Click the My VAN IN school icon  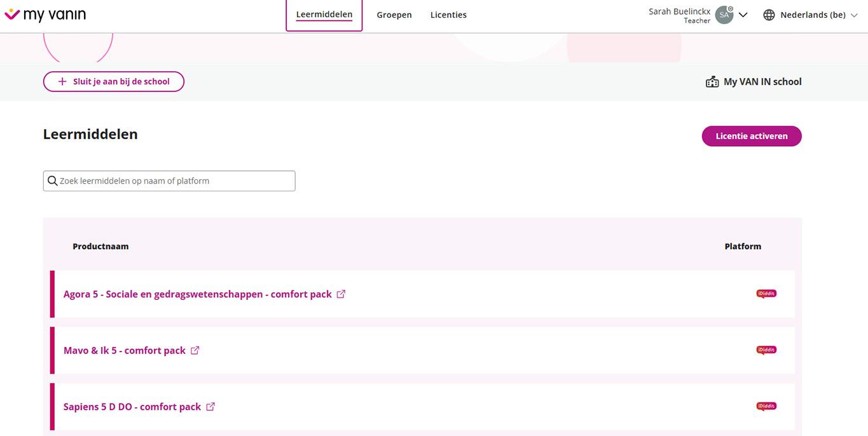pos(712,82)
